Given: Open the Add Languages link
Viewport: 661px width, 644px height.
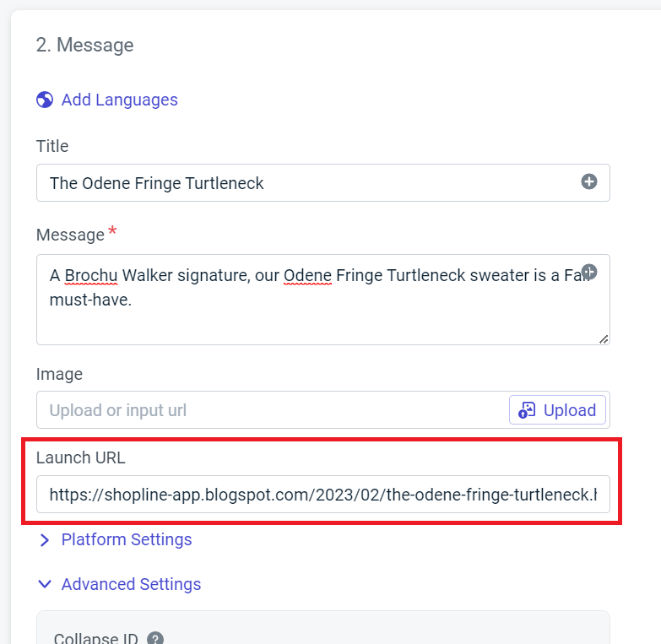Looking at the screenshot, I should (x=119, y=100).
